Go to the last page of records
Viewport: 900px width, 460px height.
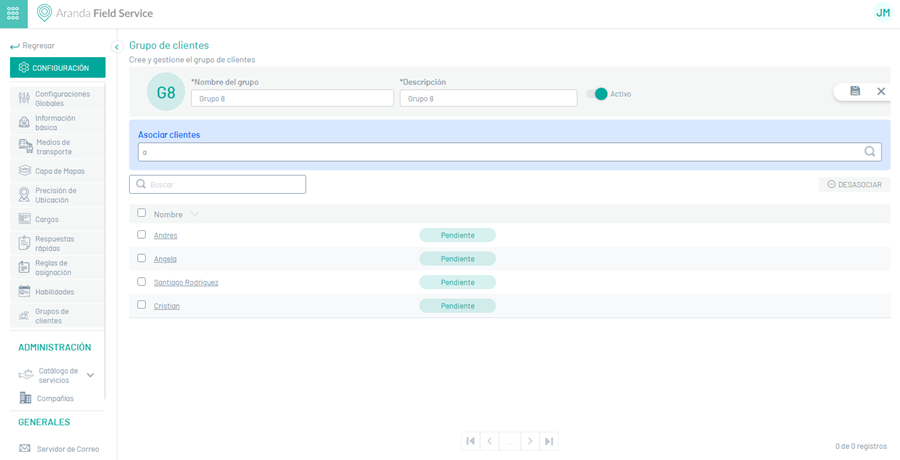click(x=549, y=441)
